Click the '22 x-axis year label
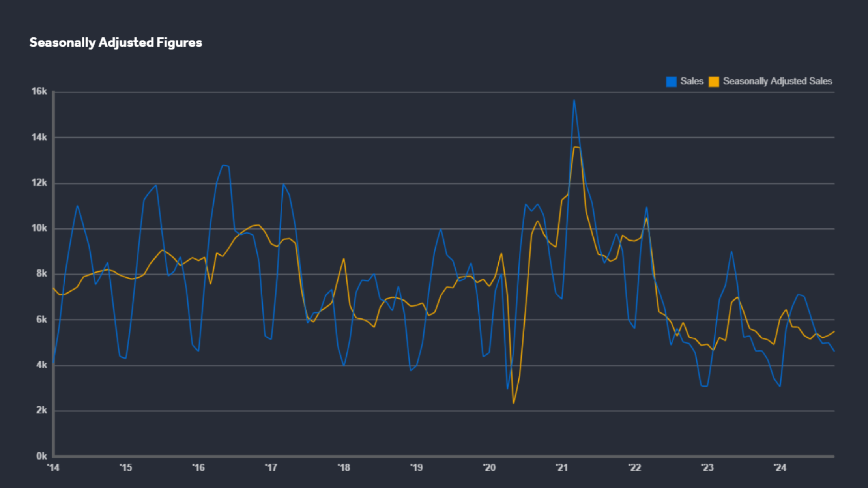Screen dimensions: 868x488 point(634,468)
